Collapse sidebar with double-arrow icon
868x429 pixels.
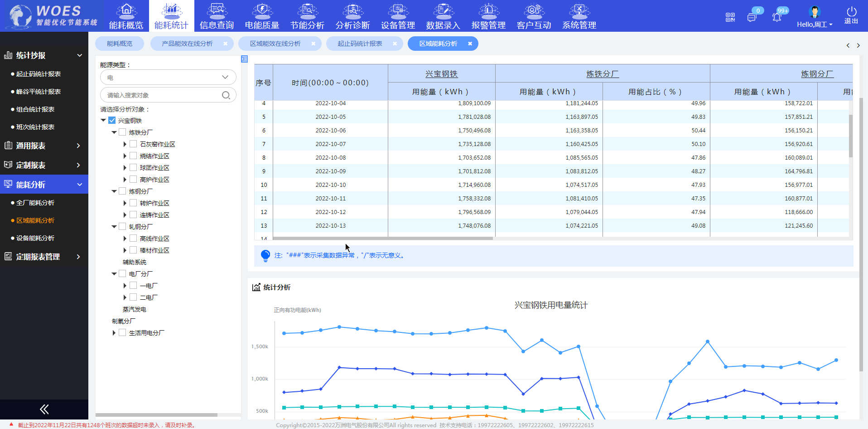(44, 409)
